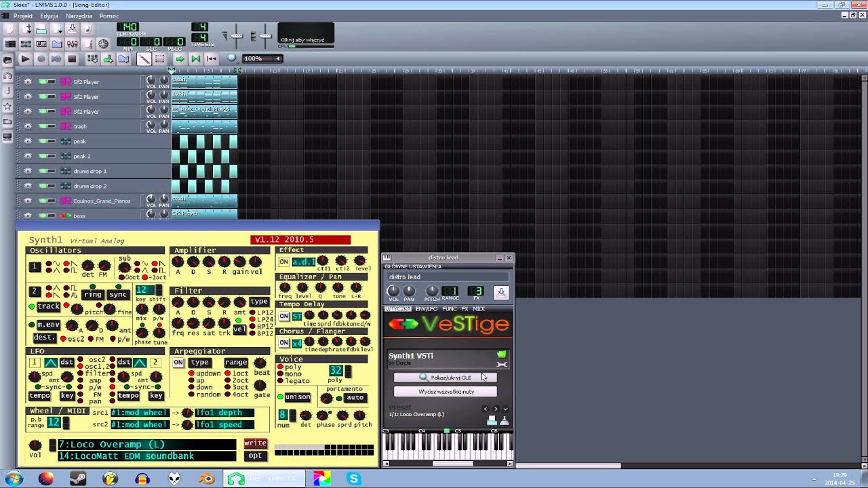Open Arpeggiator type selector in Synth1
The image size is (868, 488).
tap(199, 363)
